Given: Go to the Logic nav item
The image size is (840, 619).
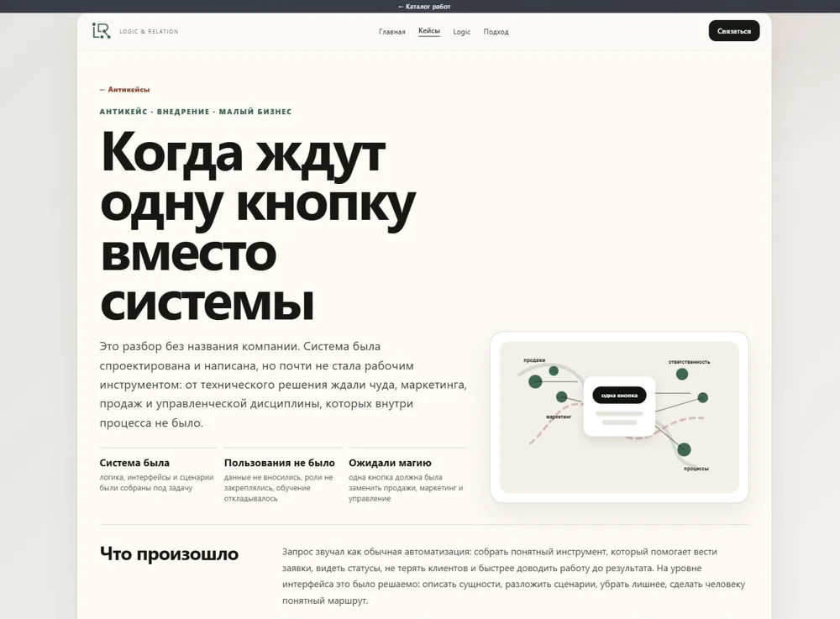Looking at the screenshot, I should [x=462, y=32].
